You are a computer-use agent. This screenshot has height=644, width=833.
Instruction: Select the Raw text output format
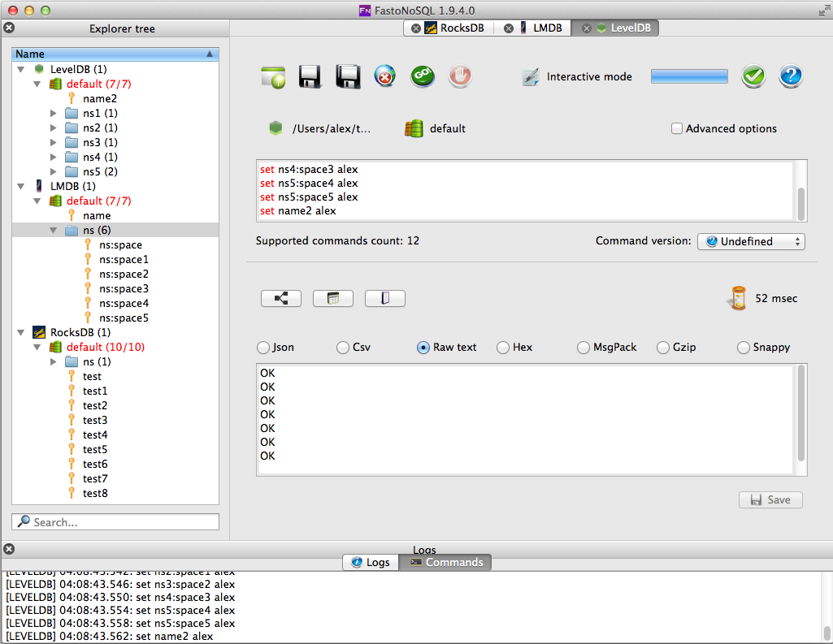(423, 348)
